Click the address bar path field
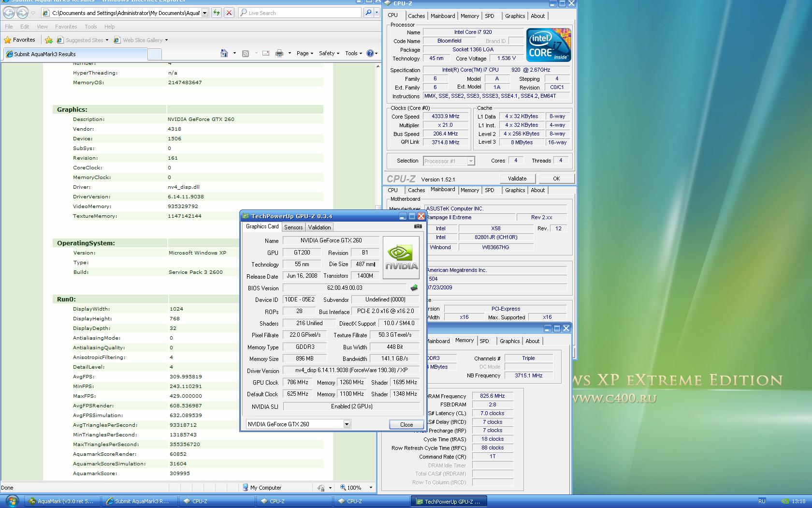The image size is (812, 508). pos(125,13)
